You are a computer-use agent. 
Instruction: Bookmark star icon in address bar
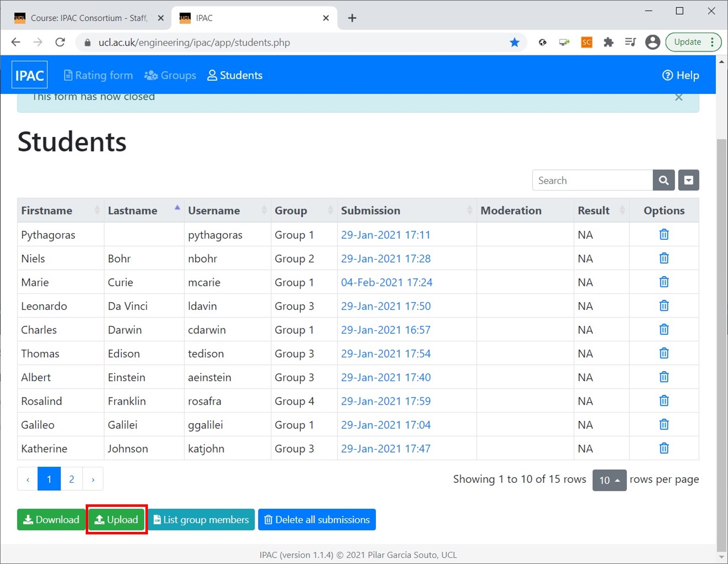(x=514, y=42)
